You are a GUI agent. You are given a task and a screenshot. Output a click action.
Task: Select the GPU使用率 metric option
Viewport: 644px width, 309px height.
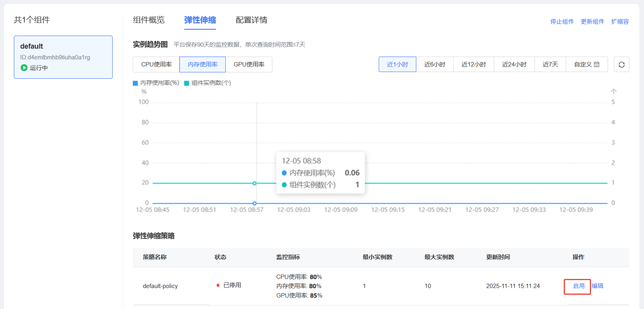tap(249, 64)
